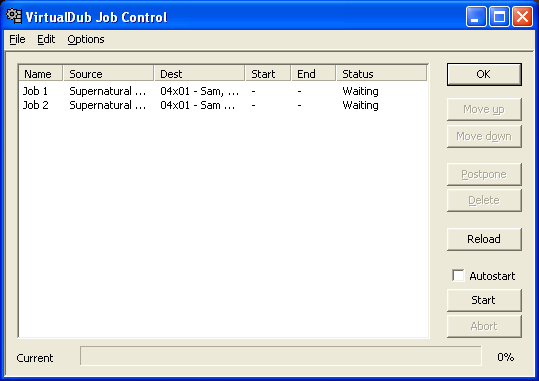Select the Job 2 row

(223, 105)
